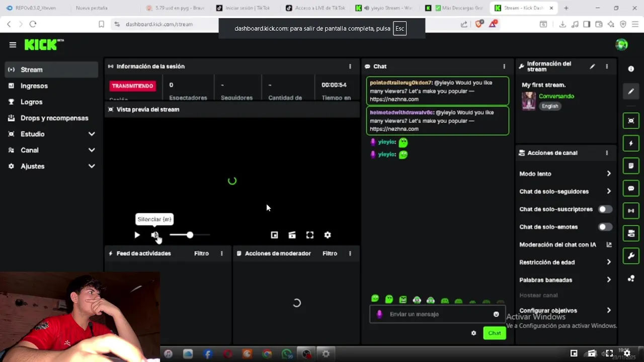Switch to the yieyio Stream browser tab
This screenshot has width=644, height=362.
click(x=385, y=8)
